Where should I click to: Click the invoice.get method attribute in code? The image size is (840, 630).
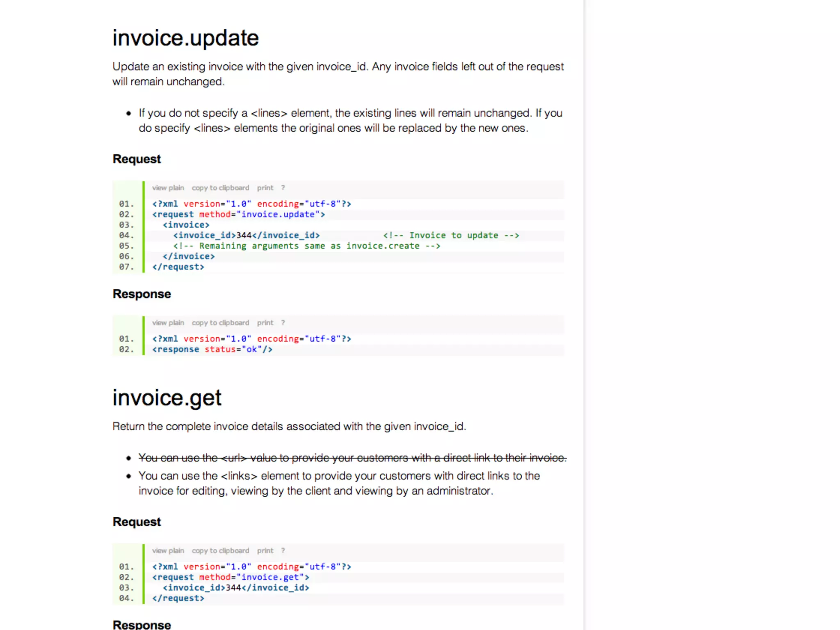click(x=251, y=577)
